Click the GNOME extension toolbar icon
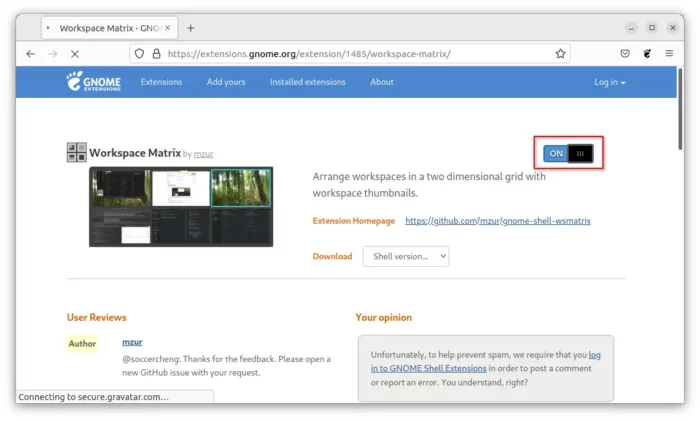 point(647,54)
